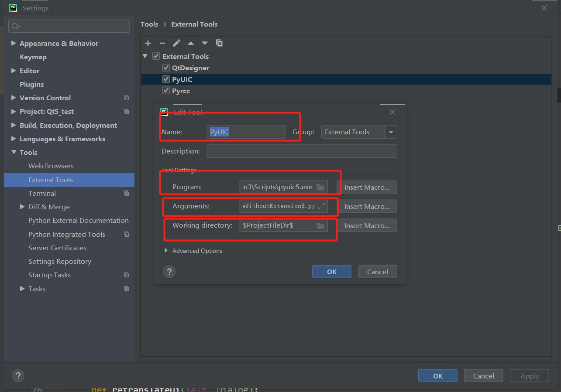The width and height of the screenshot is (561, 392).
Task: Edit selected tool with pencil icon
Action: (176, 43)
